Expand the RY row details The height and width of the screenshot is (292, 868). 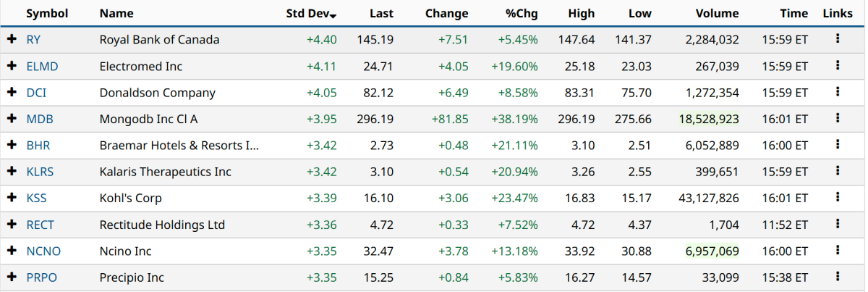(x=12, y=40)
